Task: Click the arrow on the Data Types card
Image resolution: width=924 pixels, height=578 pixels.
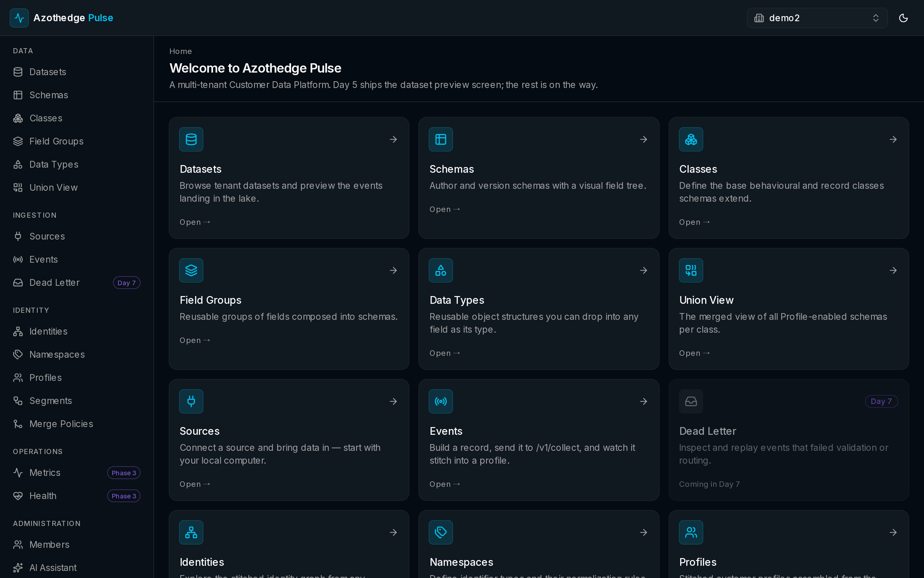Action: (643, 270)
